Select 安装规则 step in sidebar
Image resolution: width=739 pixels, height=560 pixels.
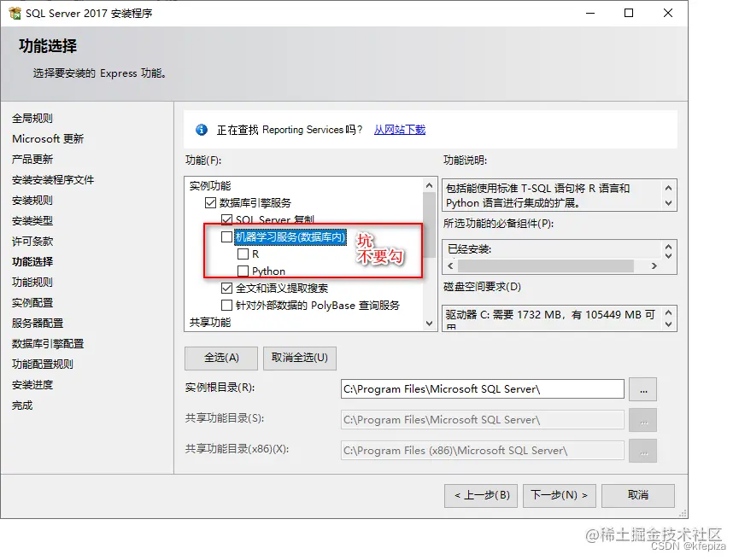point(32,200)
